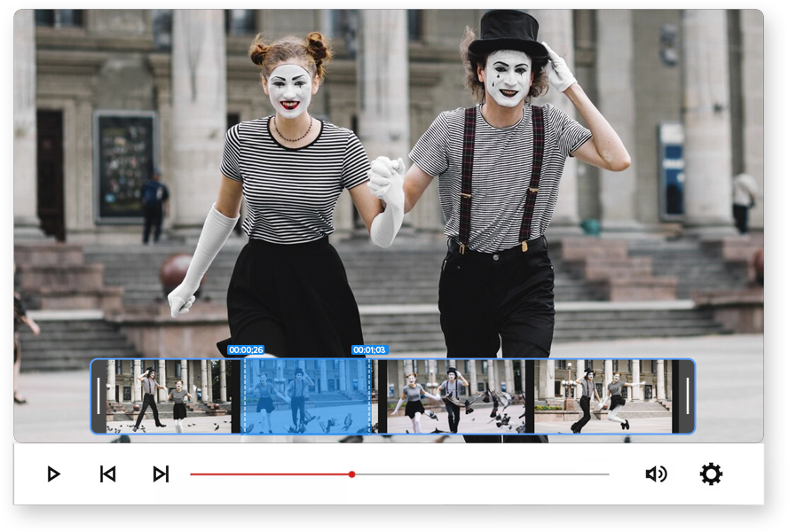The image size is (788, 532).
Task: Click the red playhead dot on the progress bar
Action: (x=352, y=474)
